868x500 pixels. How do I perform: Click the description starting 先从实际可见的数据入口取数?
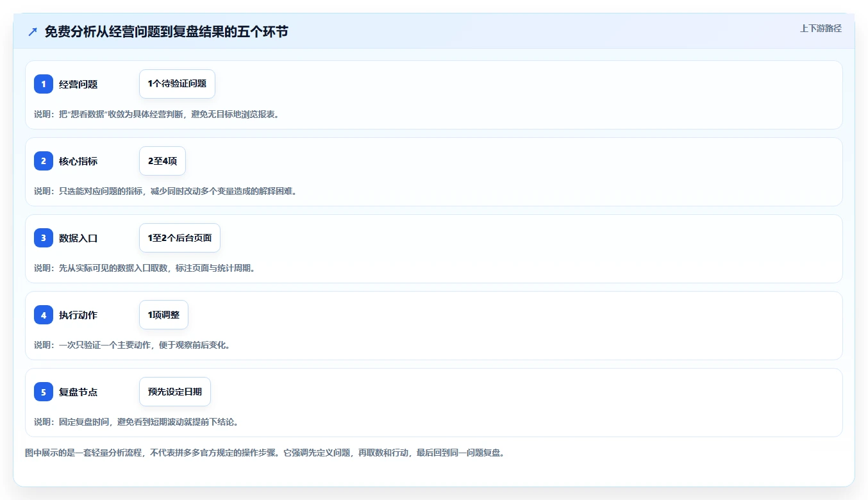click(x=145, y=268)
